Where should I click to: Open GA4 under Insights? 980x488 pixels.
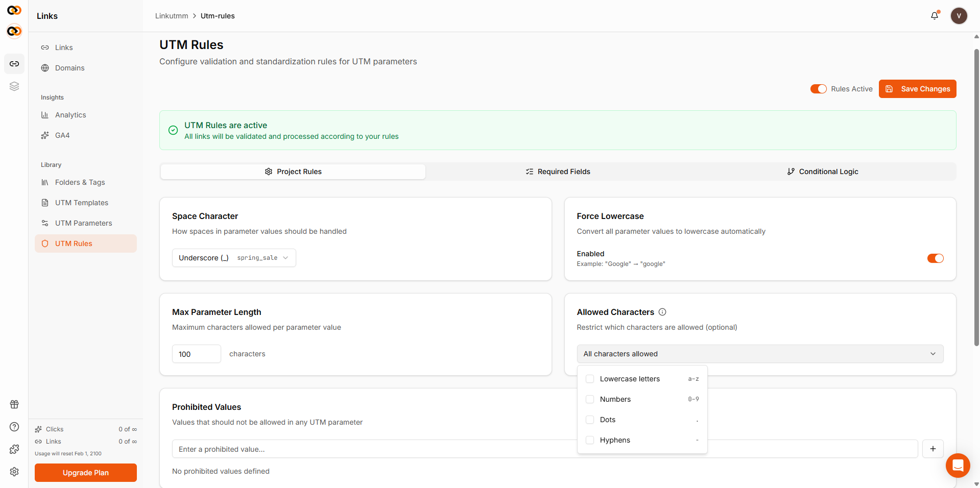(x=86, y=135)
